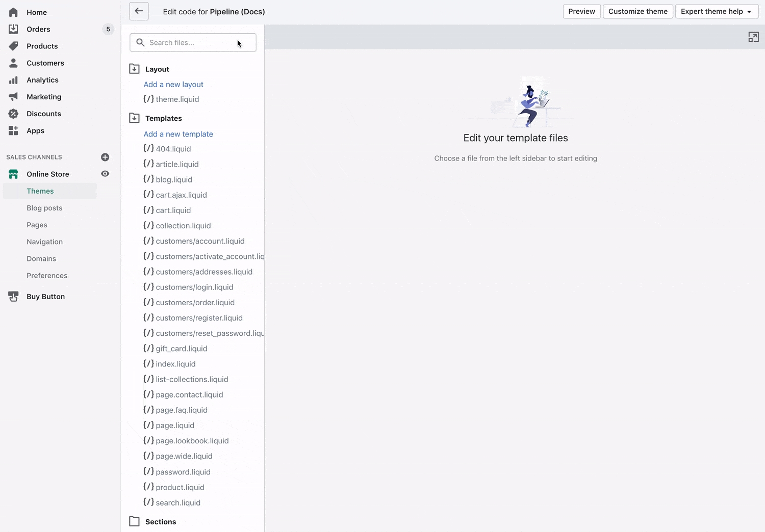Open Expert theme help dropdown
This screenshot has width=765, height=532.
point(717,11)
